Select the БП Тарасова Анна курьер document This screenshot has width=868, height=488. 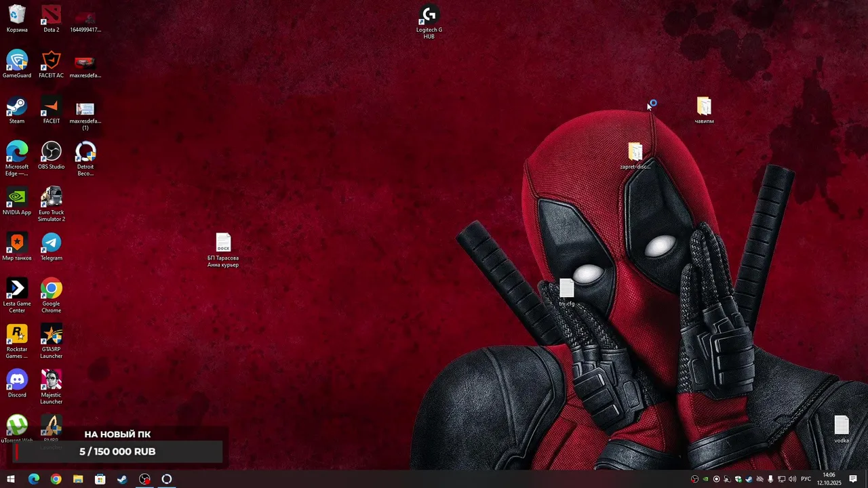223,250
